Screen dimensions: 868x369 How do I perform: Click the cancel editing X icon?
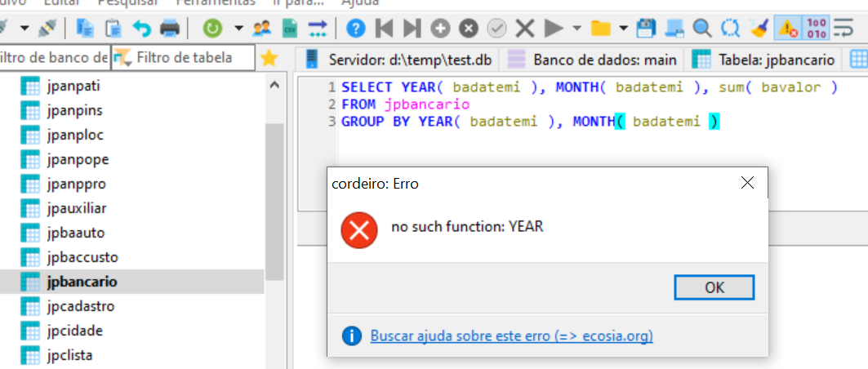[x=525, y=28]
